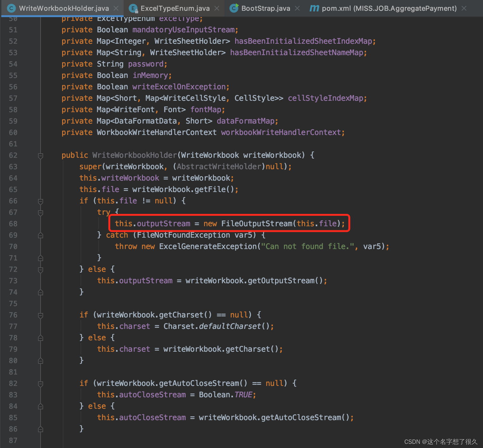
Task: Click the password field name on line 54
Action: 146,64
